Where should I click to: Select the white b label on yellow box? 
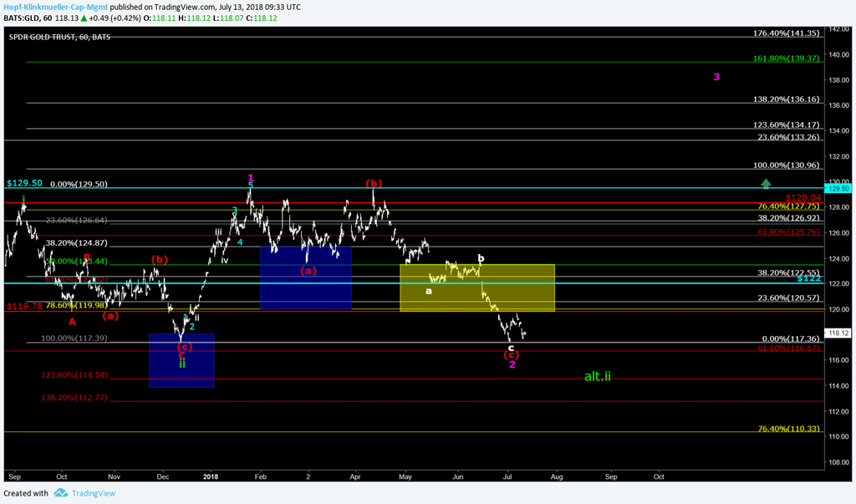tap(481, 258)
